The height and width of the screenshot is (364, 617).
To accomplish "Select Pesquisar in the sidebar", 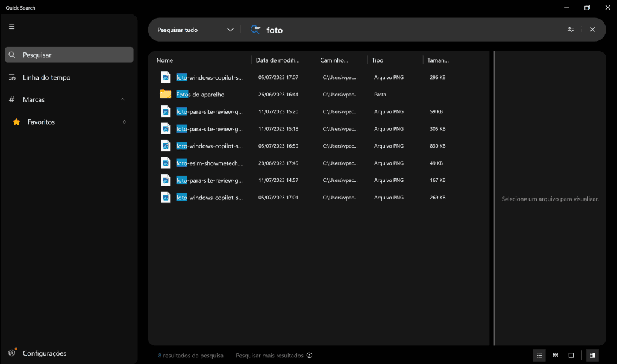I will [69, 55].
